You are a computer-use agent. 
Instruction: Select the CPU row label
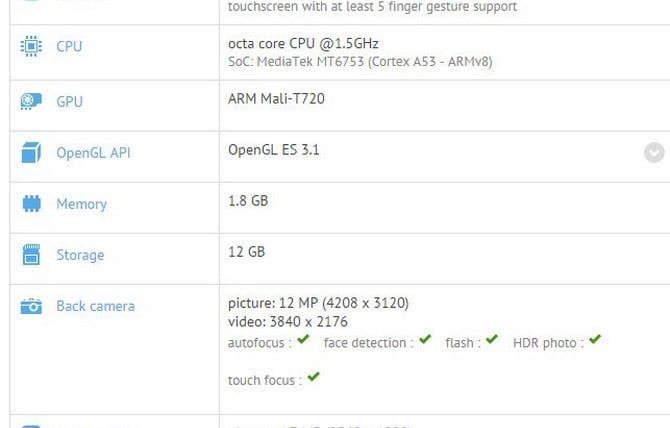click(69, 47)
